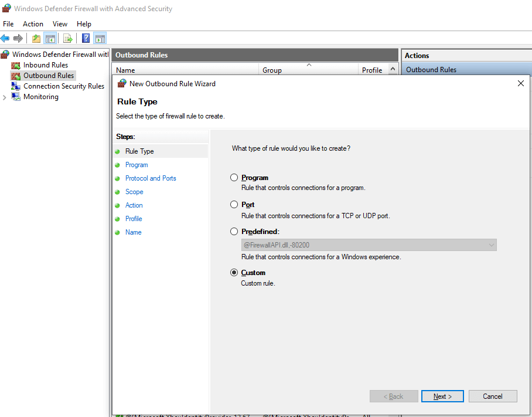Viewport: 532px width, 417px height.
Task: Select the Program rule type
Action: tap(234, 177)
